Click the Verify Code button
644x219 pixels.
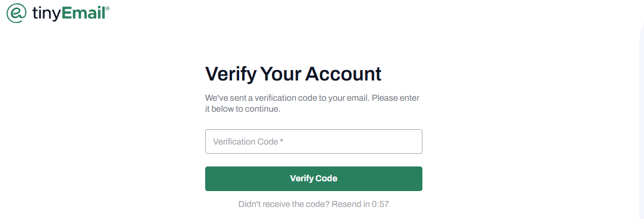click(314, 178)
